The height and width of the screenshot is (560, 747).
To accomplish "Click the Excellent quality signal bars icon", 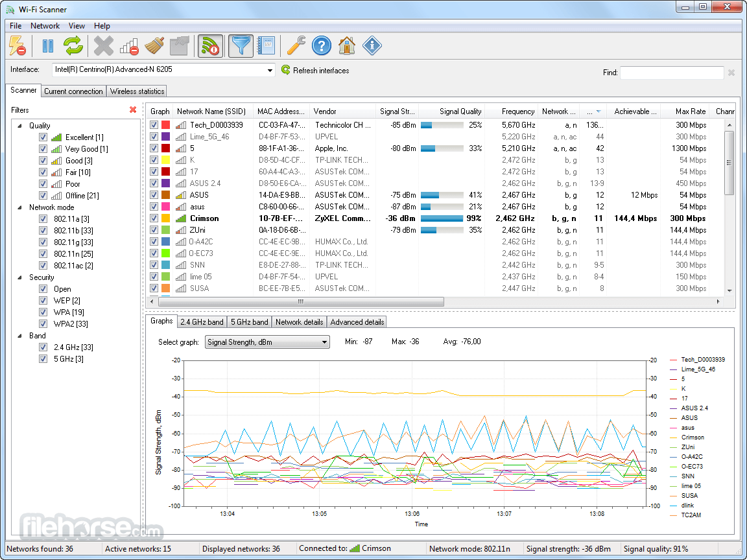I will 56,137.
